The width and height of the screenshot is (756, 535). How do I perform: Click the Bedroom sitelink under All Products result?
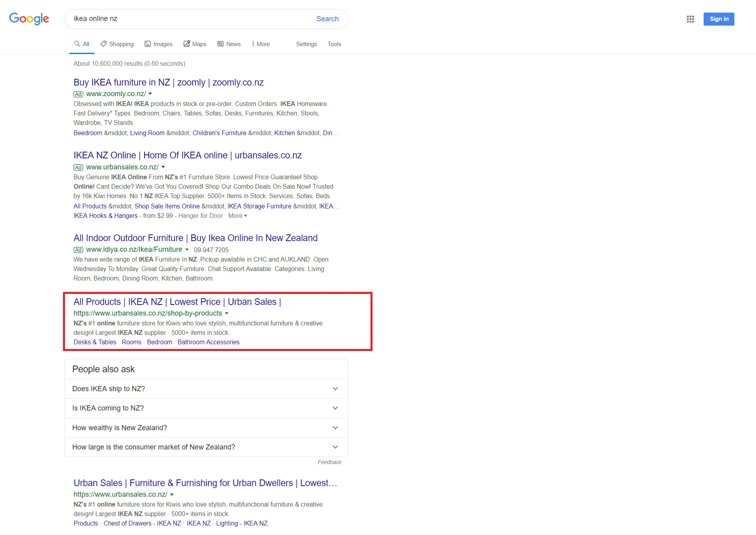tap(159, 342)
